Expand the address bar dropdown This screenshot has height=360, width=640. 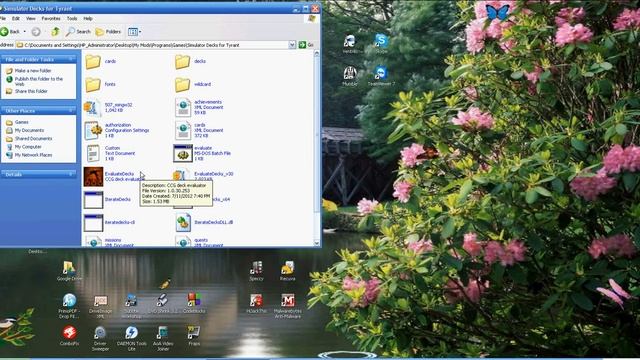[x=292, y=45]
